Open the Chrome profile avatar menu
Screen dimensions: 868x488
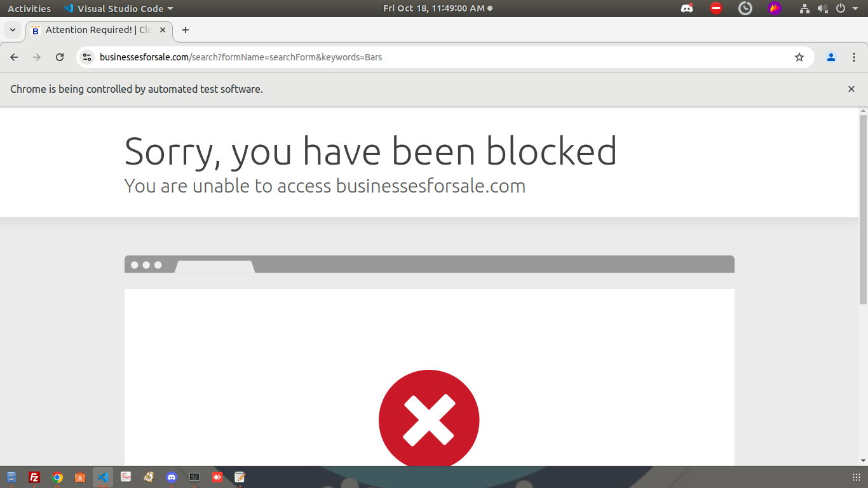(x=831, y=57)
